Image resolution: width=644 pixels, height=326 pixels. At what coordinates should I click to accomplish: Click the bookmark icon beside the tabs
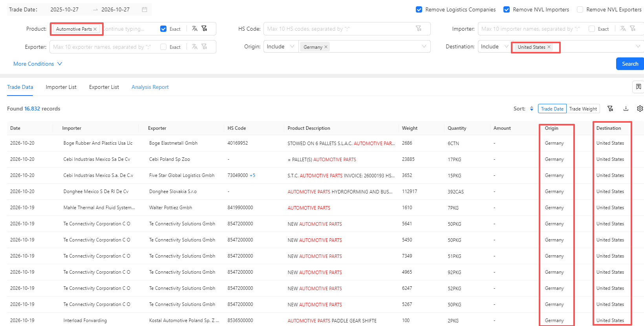pos(639,87)
